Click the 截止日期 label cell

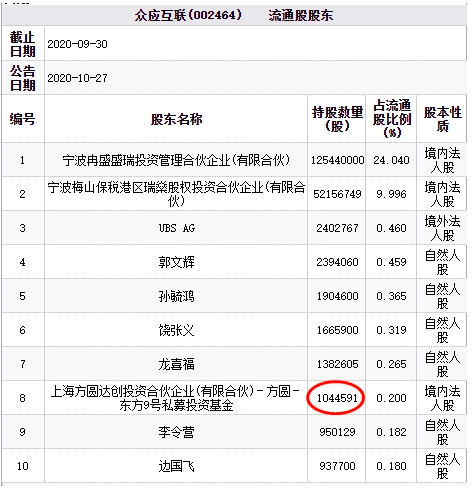tap(23, 44)
